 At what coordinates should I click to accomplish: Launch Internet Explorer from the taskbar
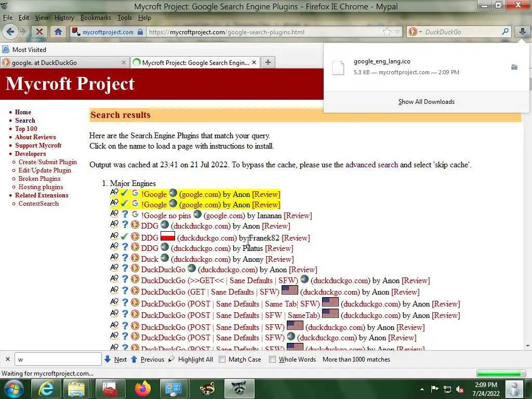point(46,389)
